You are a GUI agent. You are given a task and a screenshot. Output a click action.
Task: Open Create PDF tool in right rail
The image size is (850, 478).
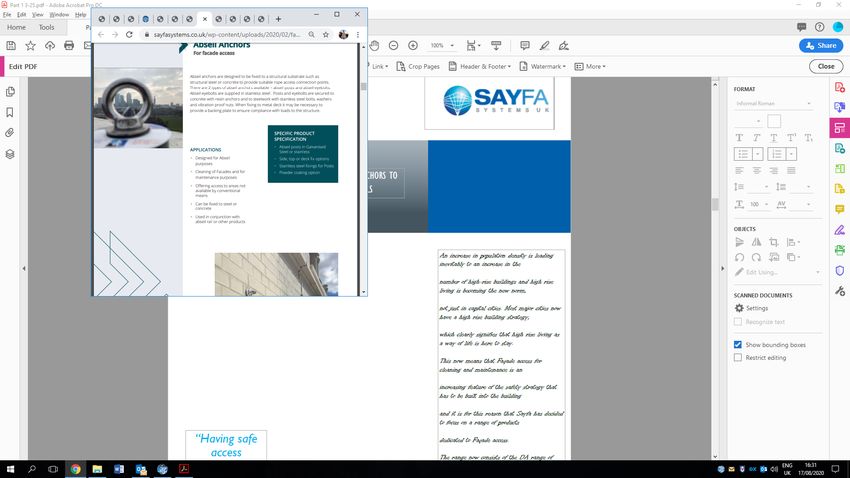840,87
